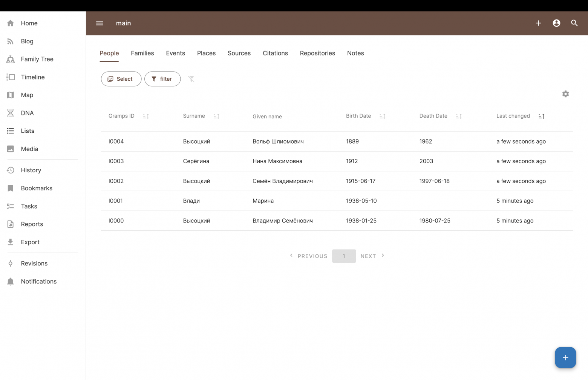Click page number 1 button
The width and height of the screenshot is (588, 380).
[x=344, y=256]
